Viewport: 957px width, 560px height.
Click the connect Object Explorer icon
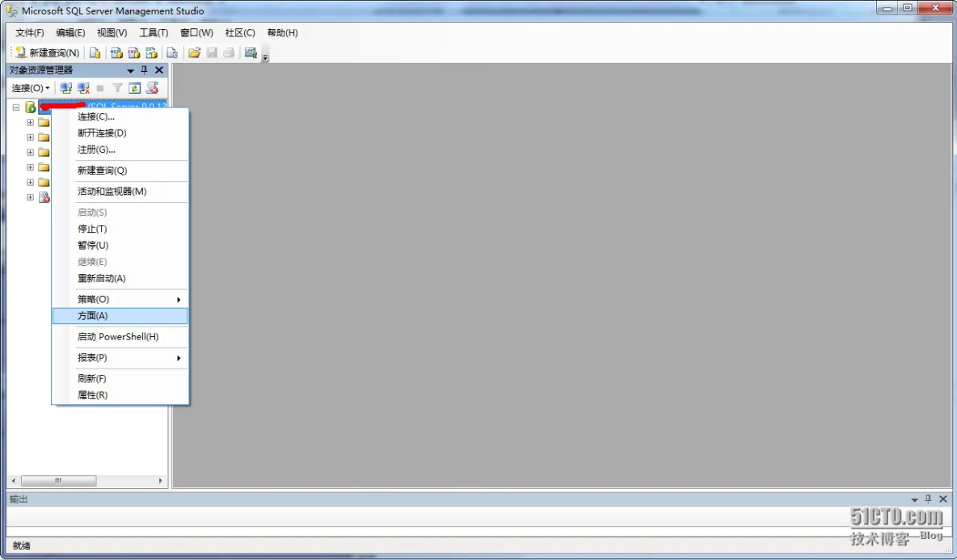click(66, 88)
